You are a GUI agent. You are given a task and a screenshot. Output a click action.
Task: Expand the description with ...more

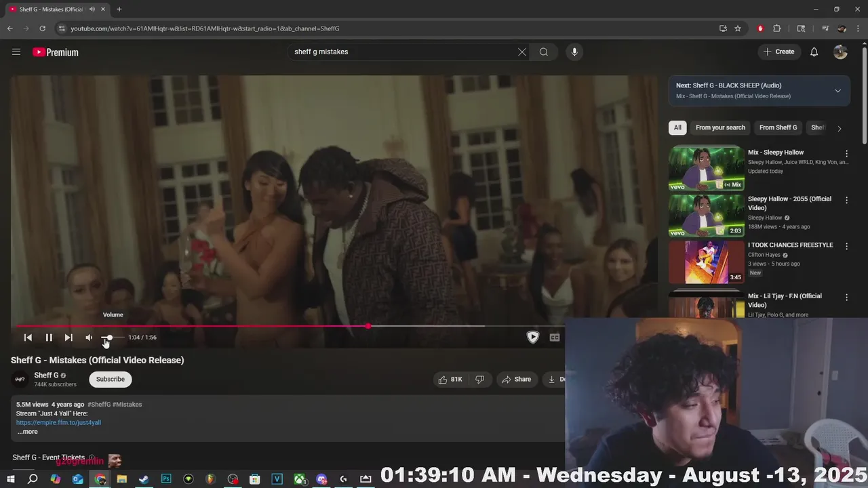28,432
